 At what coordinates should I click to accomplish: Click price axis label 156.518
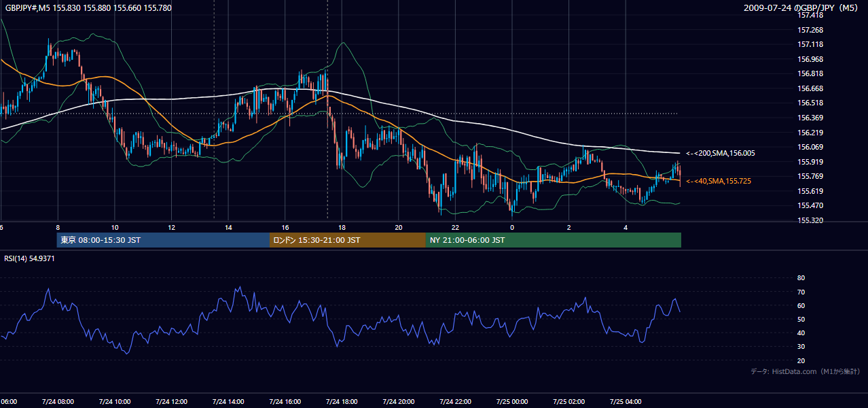tap(810, 103)
